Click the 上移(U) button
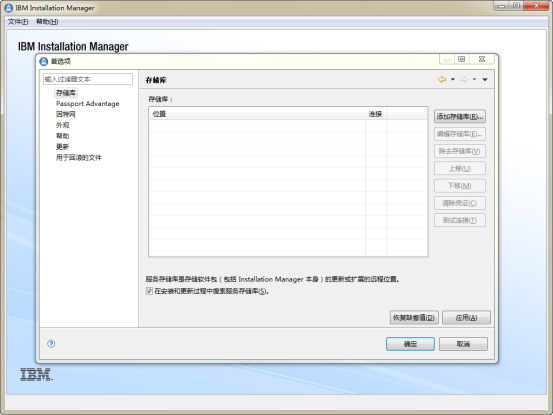 point(460,168)
